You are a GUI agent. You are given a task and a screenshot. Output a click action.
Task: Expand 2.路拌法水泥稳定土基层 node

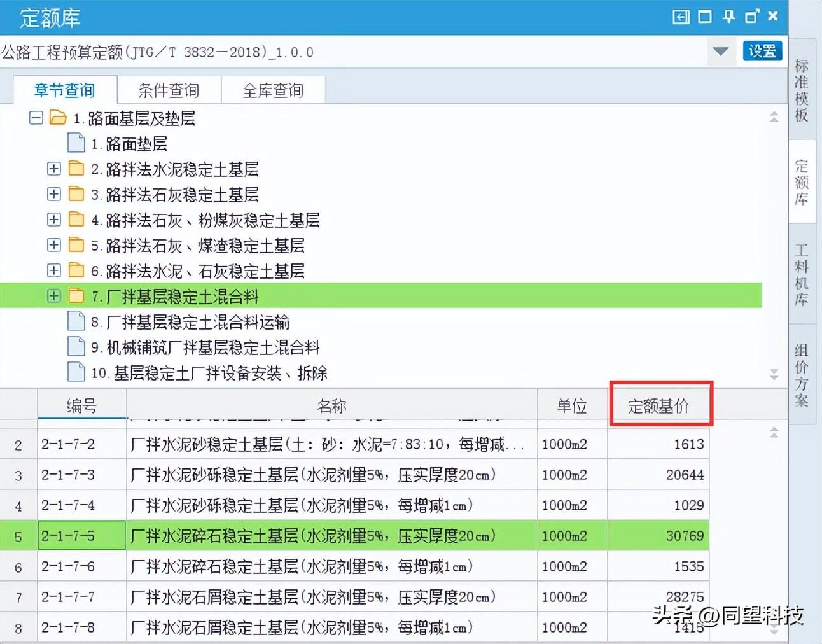54,169
